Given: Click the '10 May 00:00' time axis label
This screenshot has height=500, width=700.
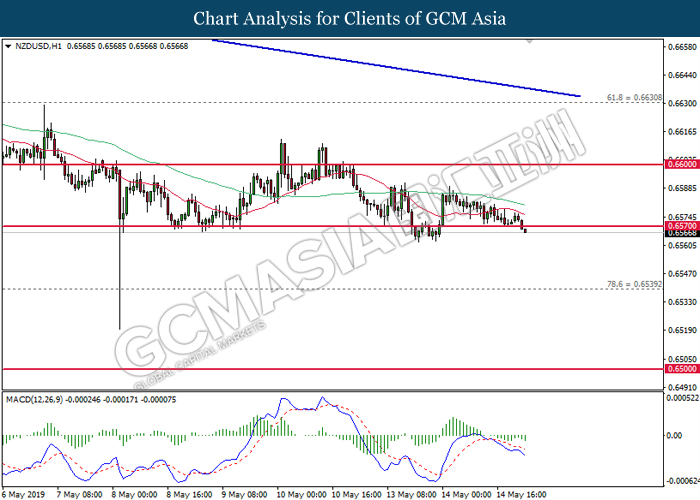Looking at the screenshot, I should click(x=301, y=494).
